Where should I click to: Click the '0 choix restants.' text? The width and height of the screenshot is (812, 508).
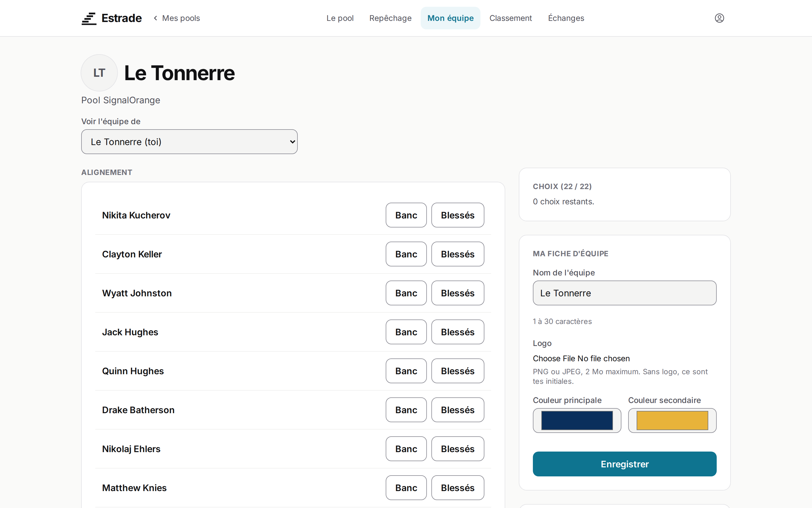(x=563, y=202)
